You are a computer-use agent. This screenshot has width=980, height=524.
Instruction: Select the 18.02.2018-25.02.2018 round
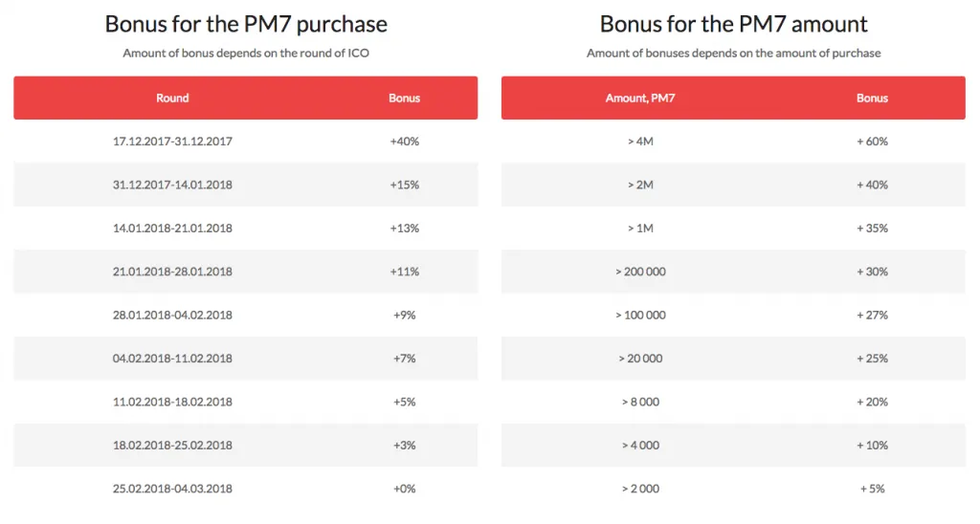pyautogui.click(x=172, y=445)
